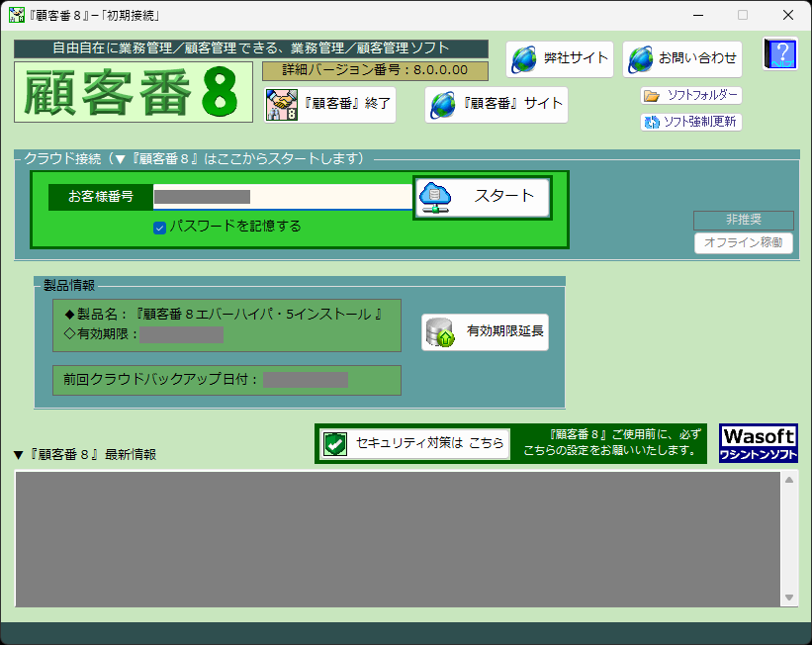Open the blue question mark help icon
This screenshot has height=645, width=812.
(x=780, y=53)
